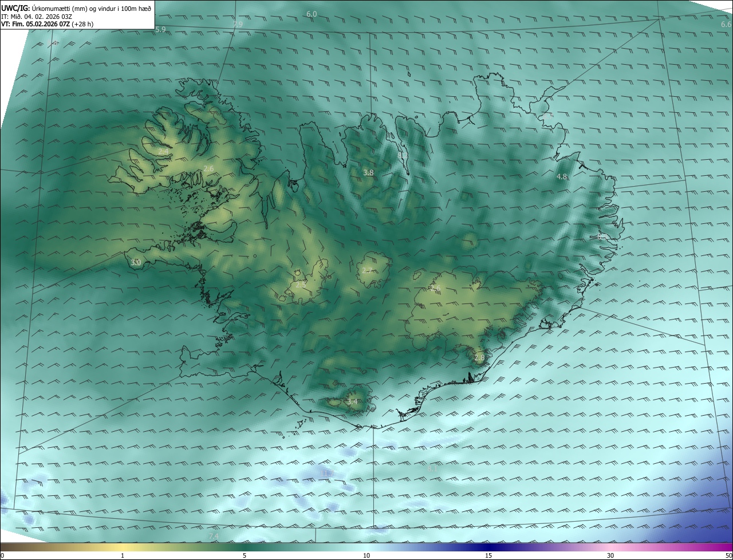Click the 6.6 value label
This screenshot has width=733, height=560.
726,25
